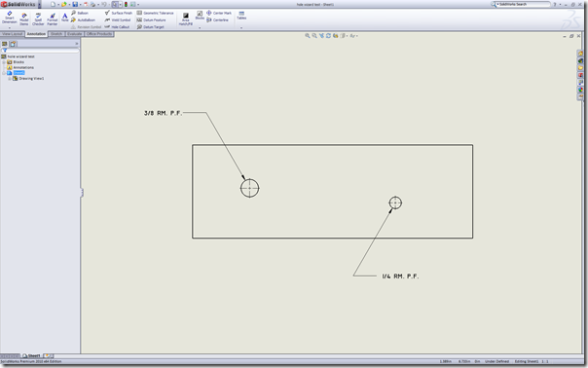Image resolution: width=588 pixels, height=368 pixels.
Task: Switch to the Sketch tab
Action: point(56,34)
